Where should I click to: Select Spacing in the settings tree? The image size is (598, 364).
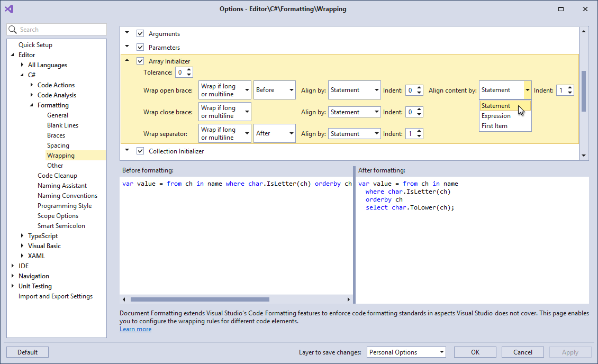click(58, 145)
